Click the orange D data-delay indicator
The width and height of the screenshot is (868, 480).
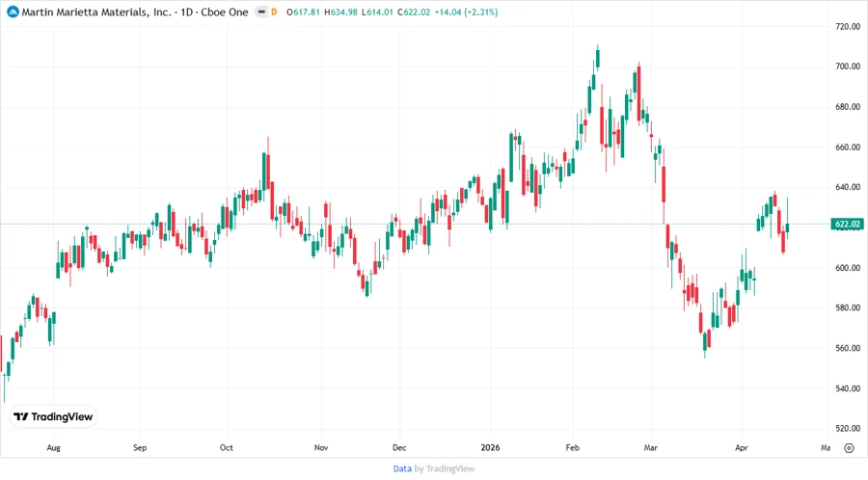(x=274, y=12)
